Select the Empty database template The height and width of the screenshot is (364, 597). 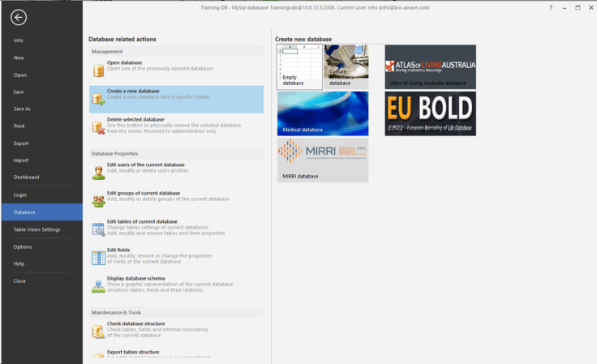[x=299, y=67]
